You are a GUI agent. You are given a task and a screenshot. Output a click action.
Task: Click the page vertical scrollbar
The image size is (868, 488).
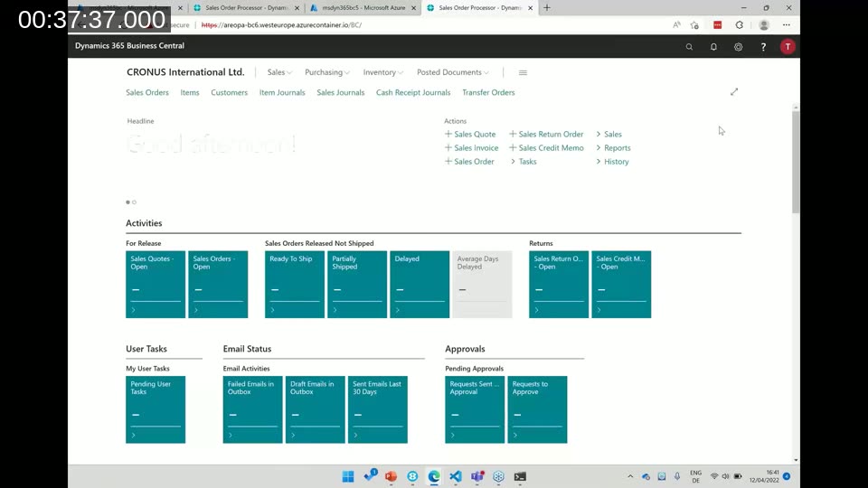pos(796,162)
